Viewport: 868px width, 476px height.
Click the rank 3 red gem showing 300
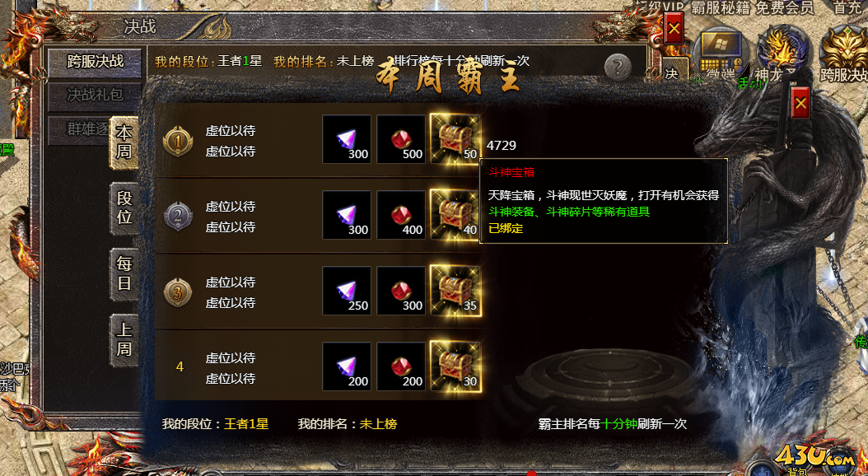click(401, 292)
